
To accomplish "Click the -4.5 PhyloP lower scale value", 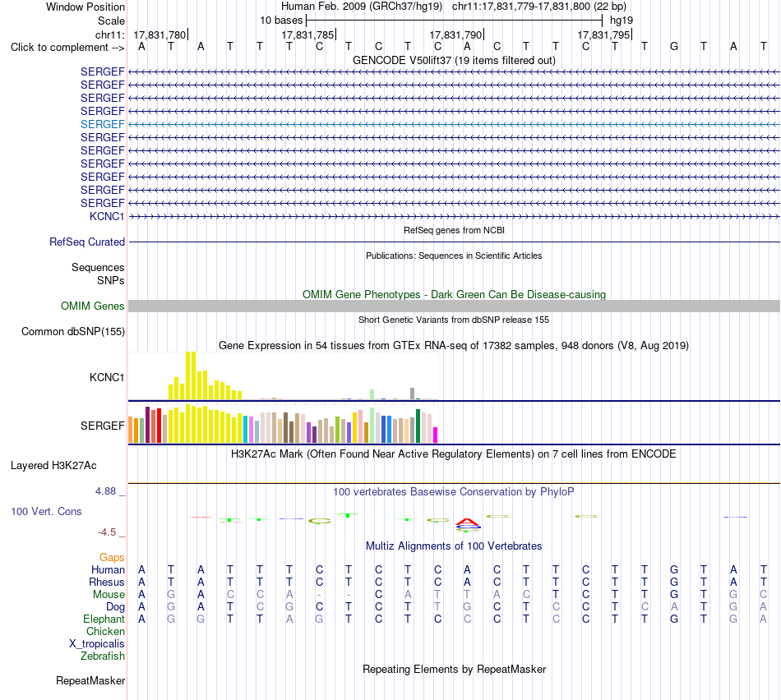I will tap(107, 532).
